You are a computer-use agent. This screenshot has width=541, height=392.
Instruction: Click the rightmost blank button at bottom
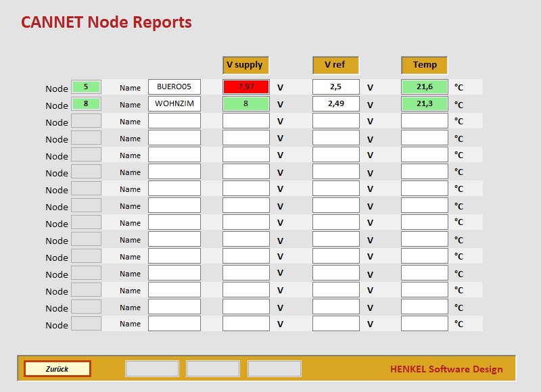point(275,368)
